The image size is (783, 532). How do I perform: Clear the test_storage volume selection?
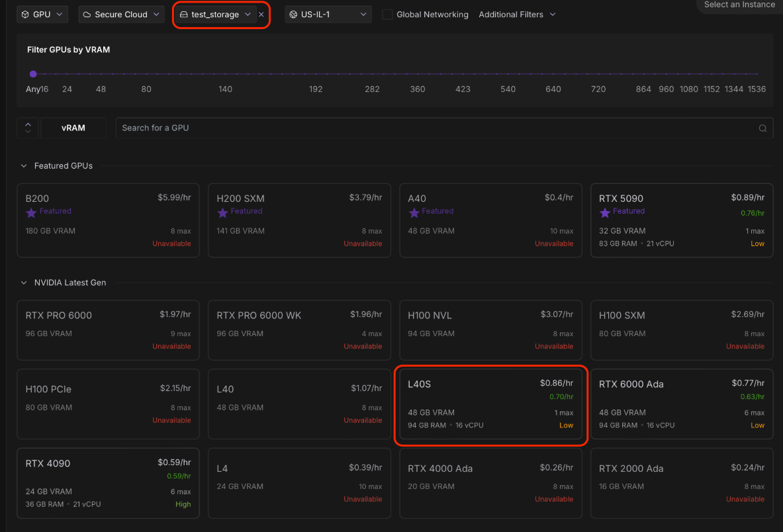pos(261,15)
